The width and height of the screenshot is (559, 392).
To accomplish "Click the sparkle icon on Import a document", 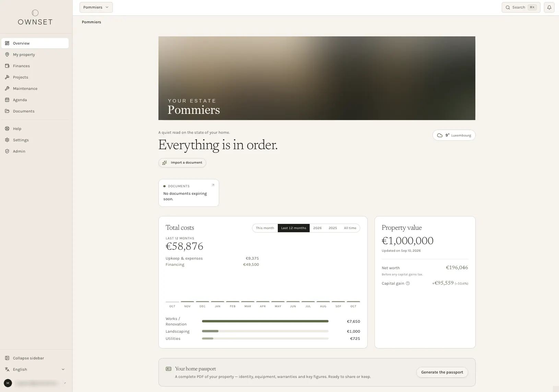I will [165, 163].
